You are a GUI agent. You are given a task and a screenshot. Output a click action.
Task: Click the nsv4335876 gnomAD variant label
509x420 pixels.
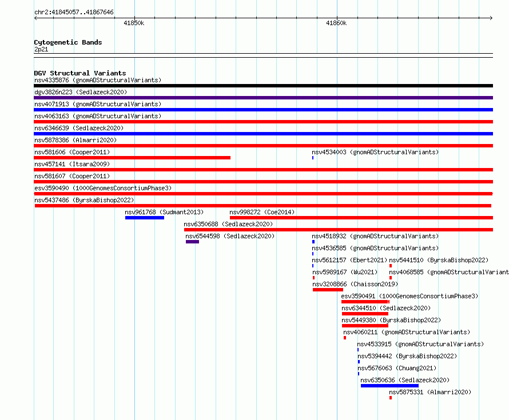(x=98, y=80)
